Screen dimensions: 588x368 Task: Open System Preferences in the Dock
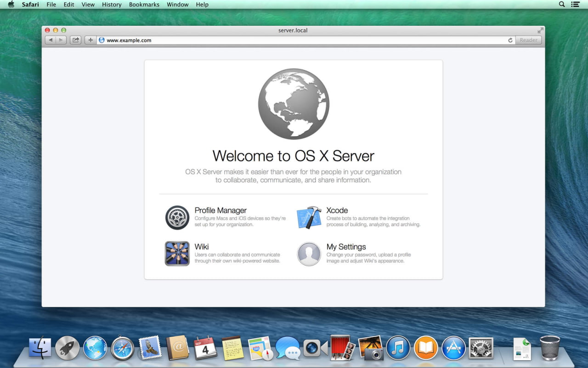click(481, 348)
